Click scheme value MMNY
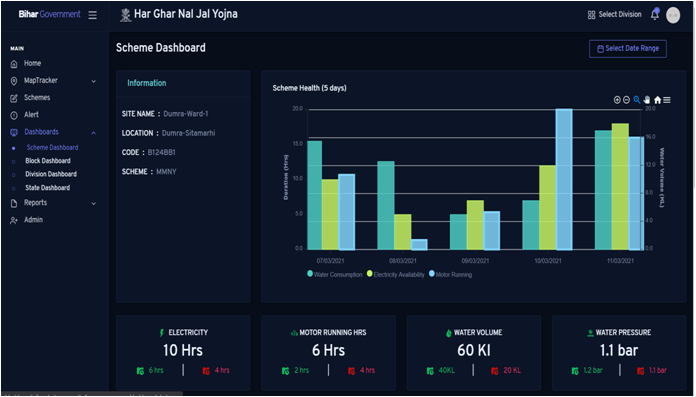 pyautogui.click(x=166, y=172)
